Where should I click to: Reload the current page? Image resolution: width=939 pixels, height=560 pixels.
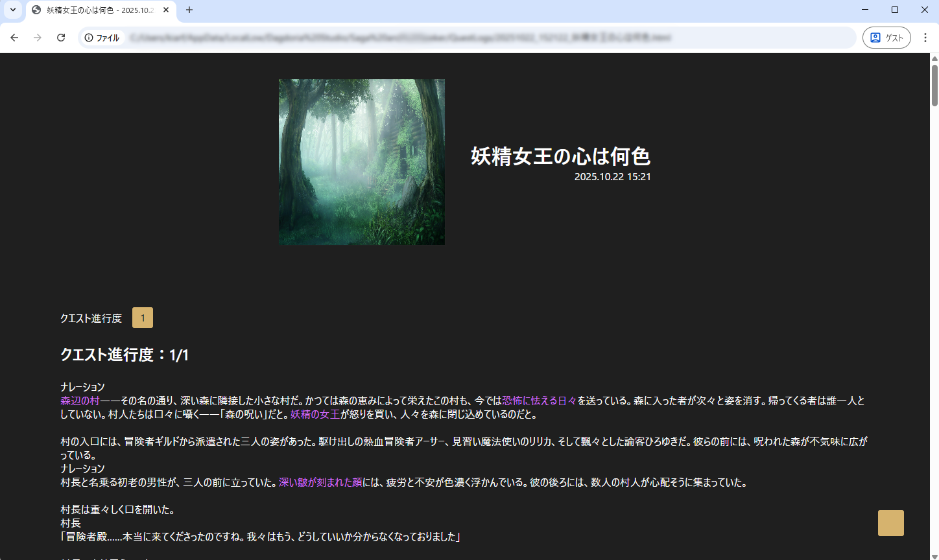[x=60, y=38]
